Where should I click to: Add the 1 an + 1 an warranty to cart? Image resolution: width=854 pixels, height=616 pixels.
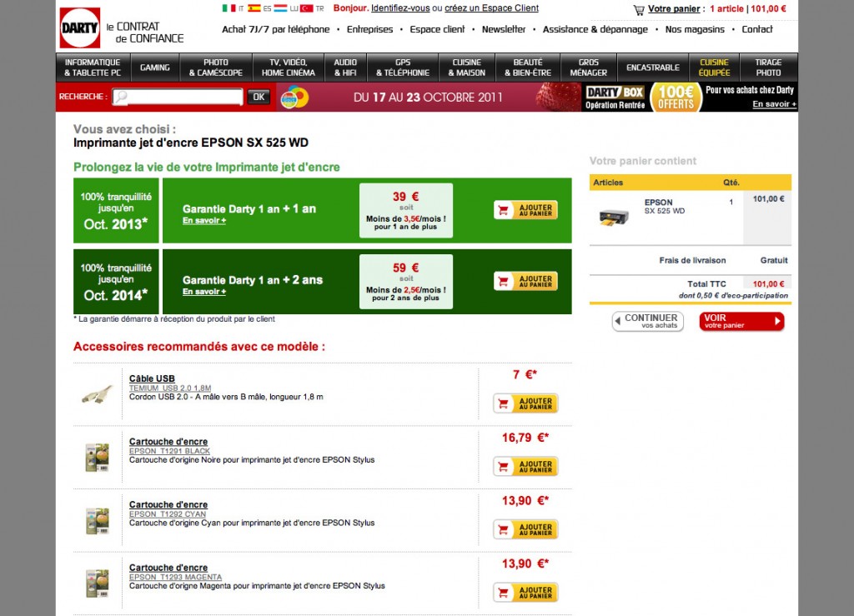coord(525,210)
